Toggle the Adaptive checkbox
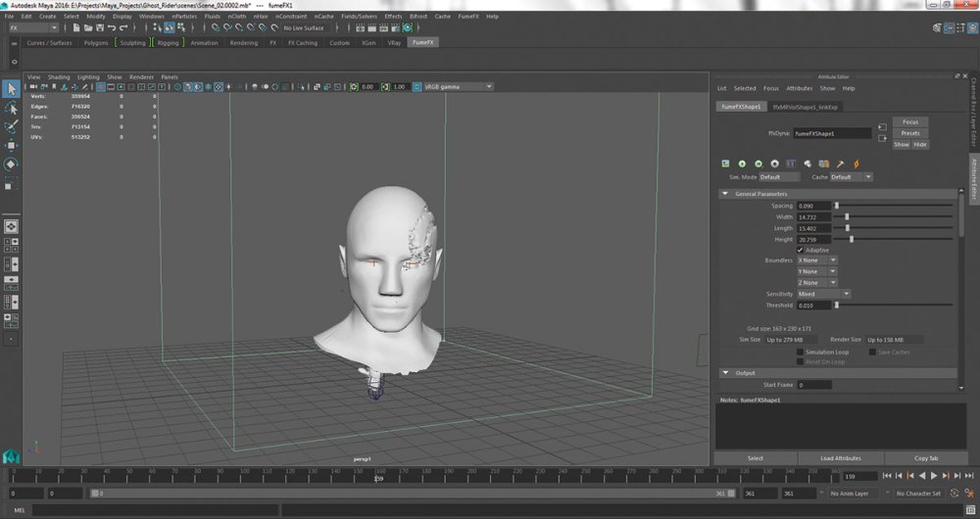The width and height of the screenshot is (980, 519). [x=800, y=250]
